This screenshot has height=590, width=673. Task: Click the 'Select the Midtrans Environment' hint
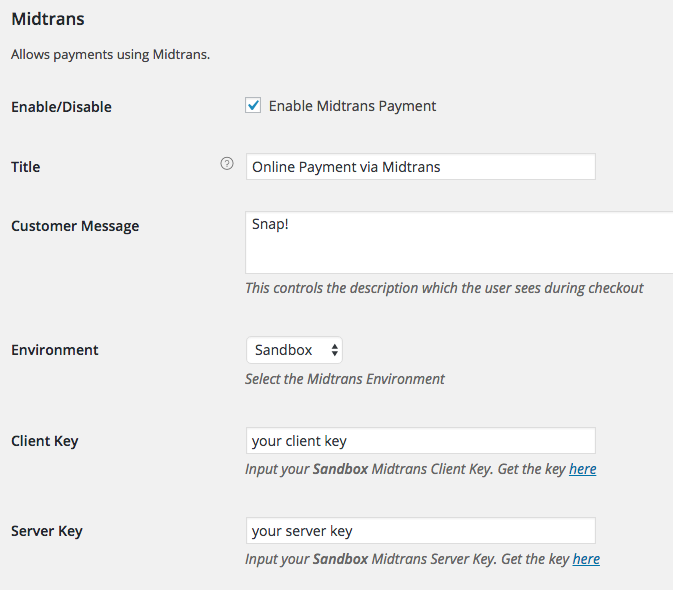345,379
